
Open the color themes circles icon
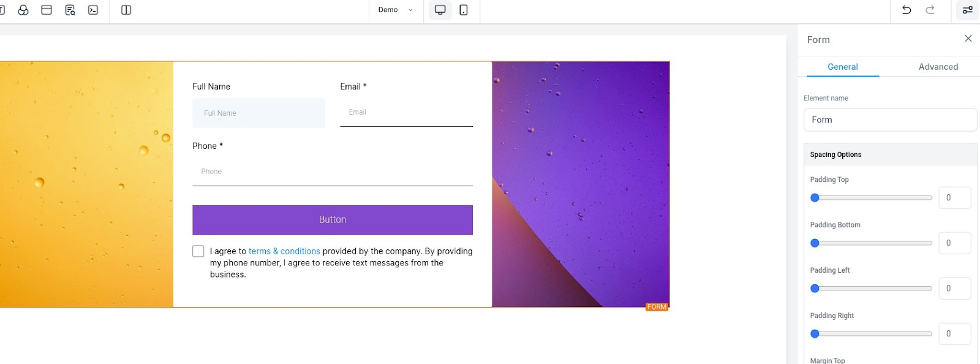click(23, 10)
